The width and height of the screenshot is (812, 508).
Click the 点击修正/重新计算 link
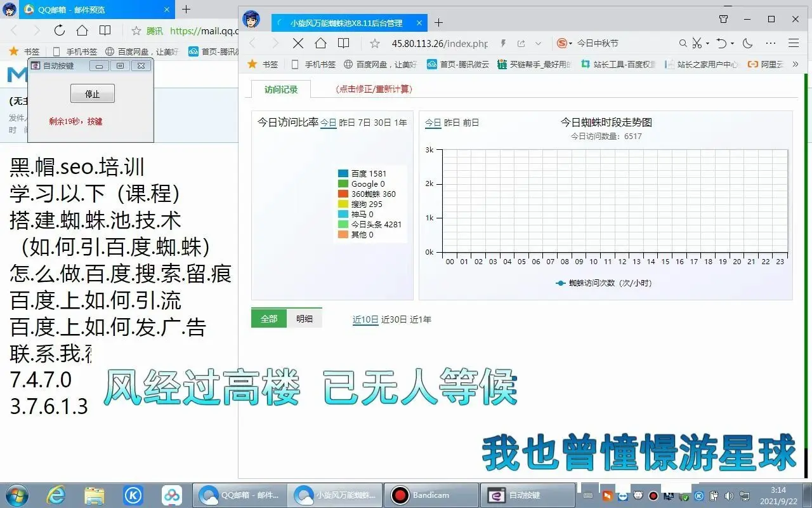pyautogui.click(x=374, y=90)
